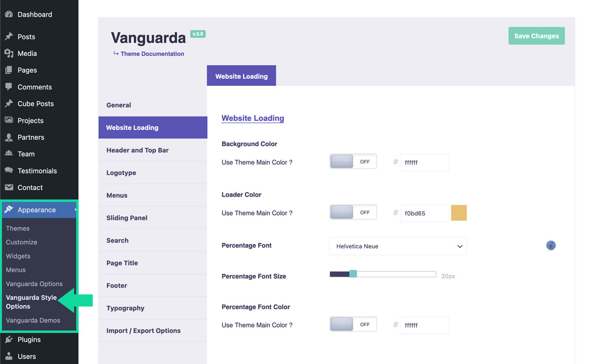This screenshot has width=614, height=364.
Task: Click the Save Changes button
Action: [x=536, y=36]
